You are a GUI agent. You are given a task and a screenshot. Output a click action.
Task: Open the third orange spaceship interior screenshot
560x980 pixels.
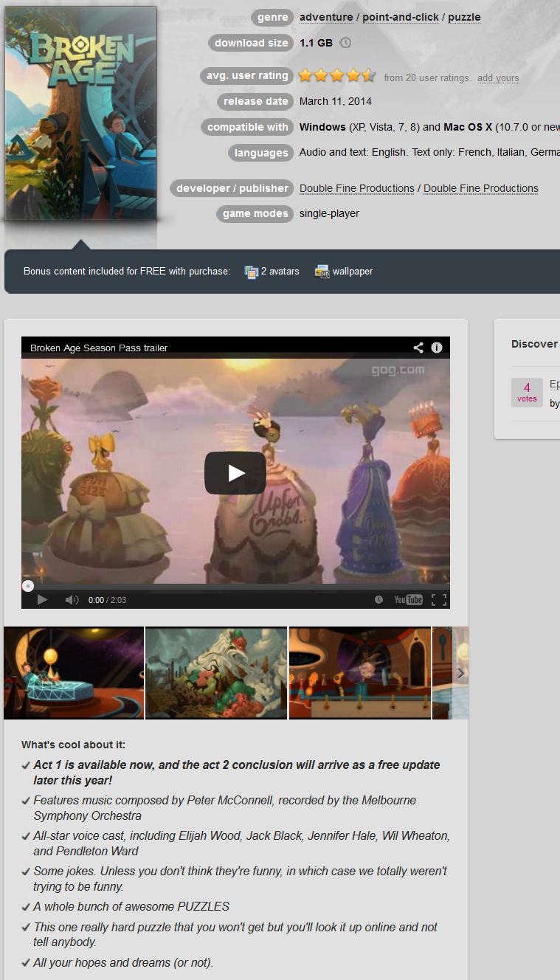[x=360, y=673]
